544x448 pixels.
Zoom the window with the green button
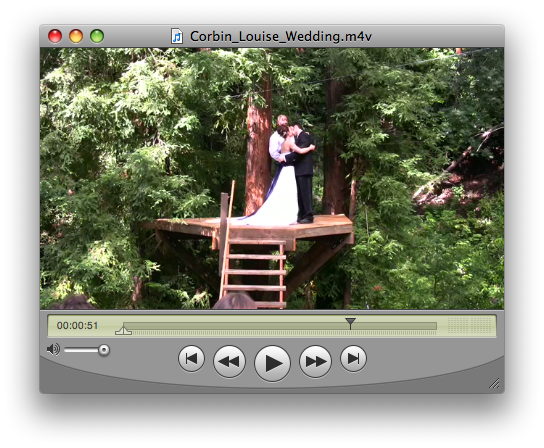[97, 36]
